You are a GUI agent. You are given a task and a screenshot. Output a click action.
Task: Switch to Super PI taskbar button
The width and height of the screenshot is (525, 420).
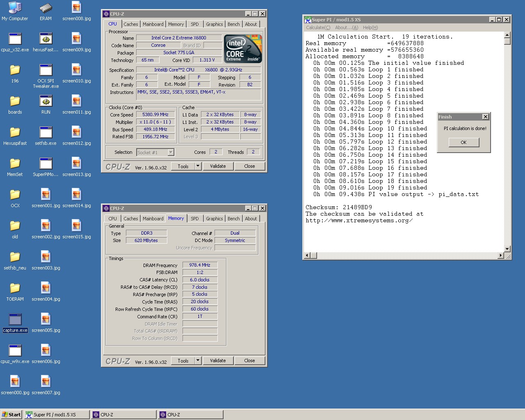pos(56,415)
